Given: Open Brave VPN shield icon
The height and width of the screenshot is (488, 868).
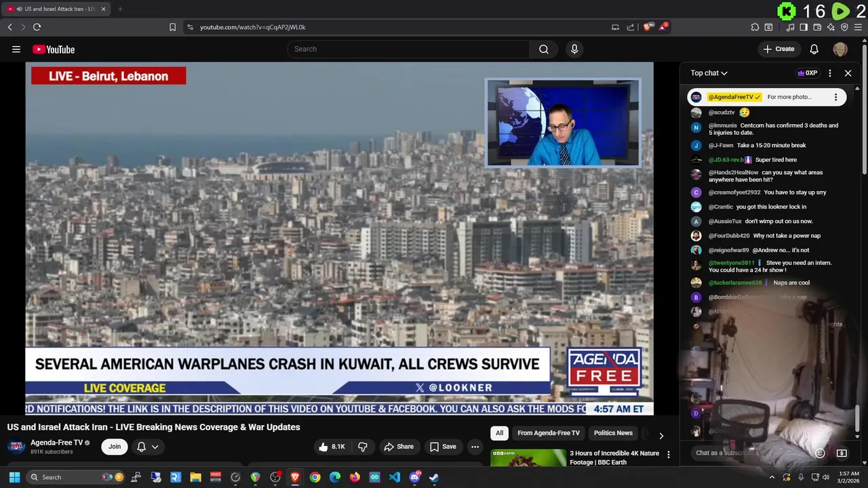Looking at the screenshot, I should pos(844,27).
